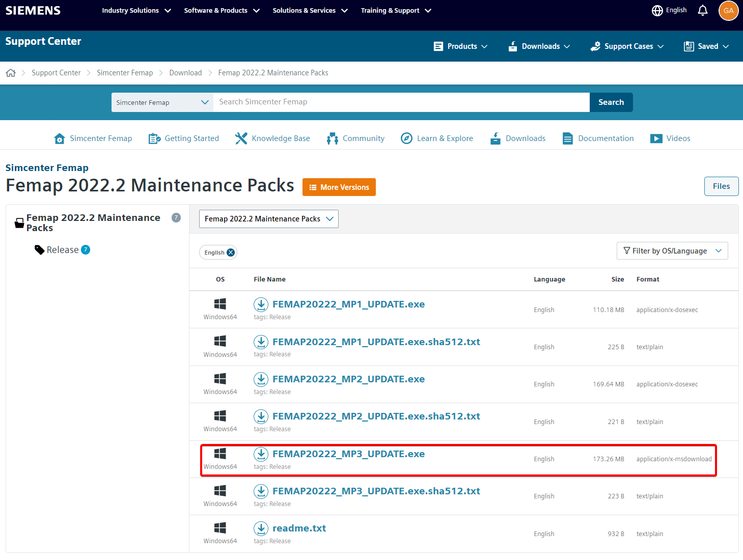Open the Downloads dropdown in Support Center header
This screenshot has width=743, height=560.
point(539,46)
